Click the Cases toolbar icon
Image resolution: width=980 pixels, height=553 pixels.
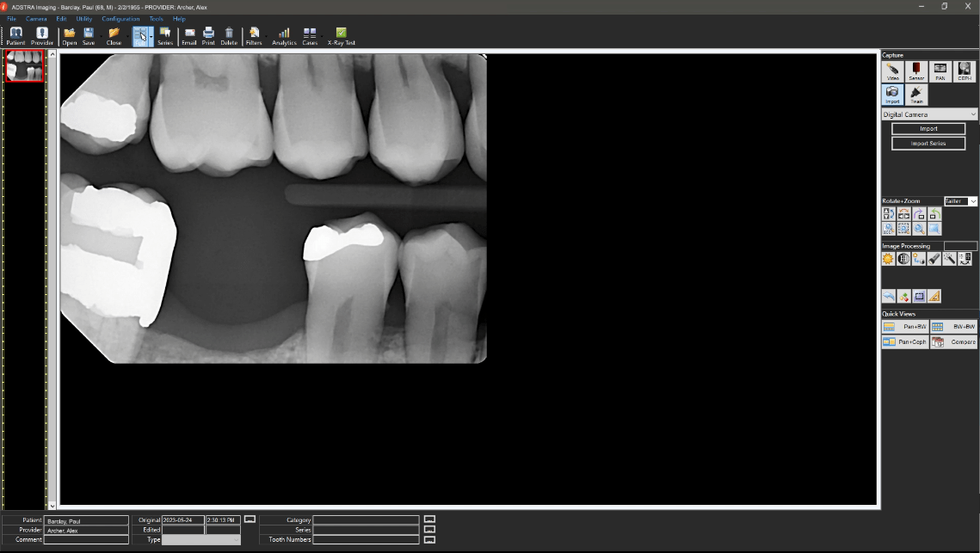click(x=310, y=36)
